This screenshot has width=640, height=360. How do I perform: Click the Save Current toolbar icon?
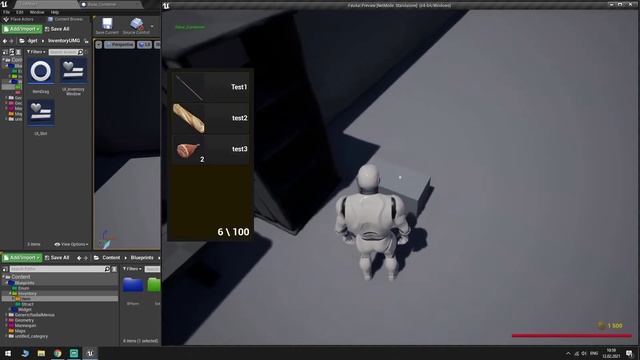pos(107,25)
